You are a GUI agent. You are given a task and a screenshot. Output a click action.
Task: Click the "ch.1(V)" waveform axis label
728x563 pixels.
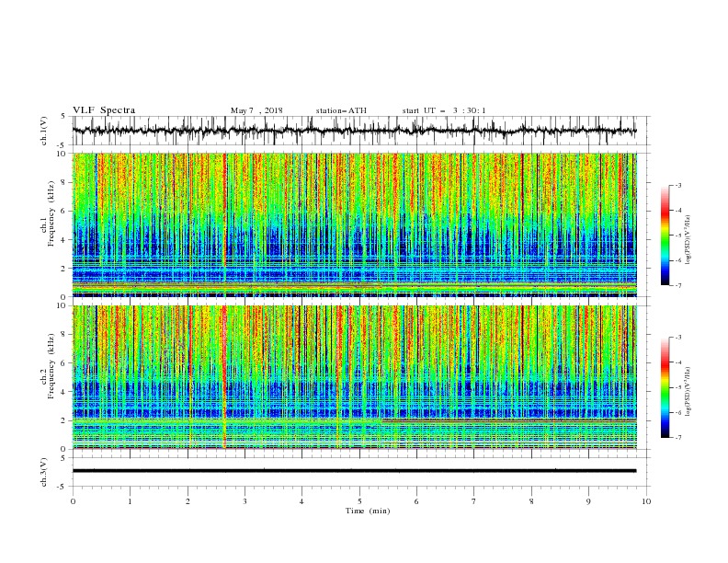[x=44, y=131]
